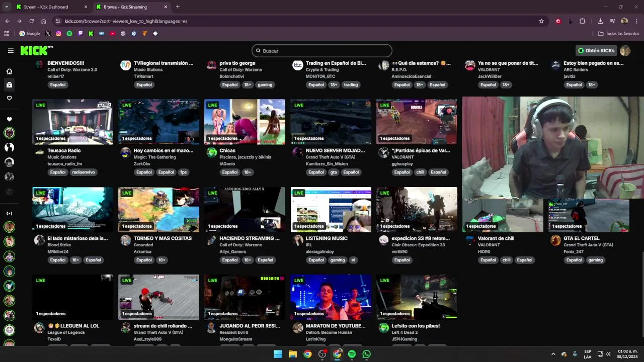Open the X bookmark in bookmarks bar
The width and height of the screenshot is (644, 362).
click(x=48, y=34)
